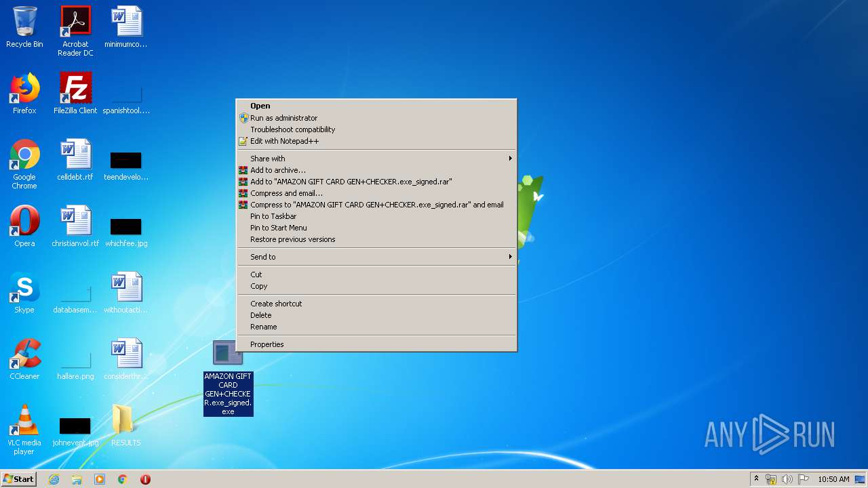Select Cut from context menu
This screenshot has width=868, height=488.
point(376,274)
